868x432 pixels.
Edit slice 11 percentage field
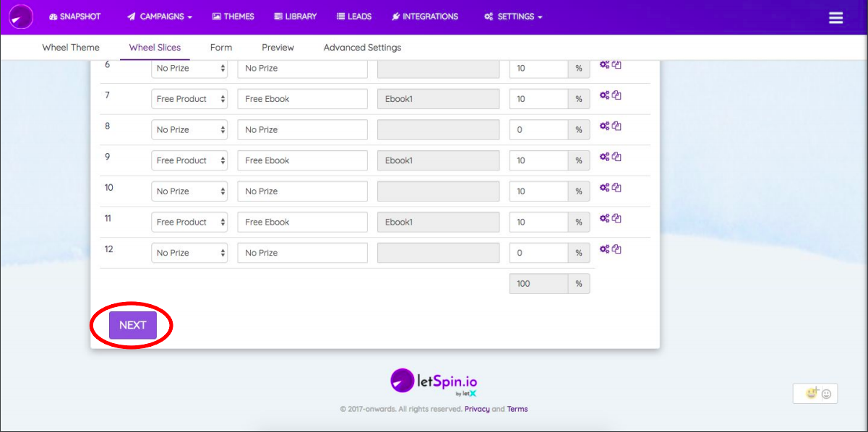coord(538,222)
